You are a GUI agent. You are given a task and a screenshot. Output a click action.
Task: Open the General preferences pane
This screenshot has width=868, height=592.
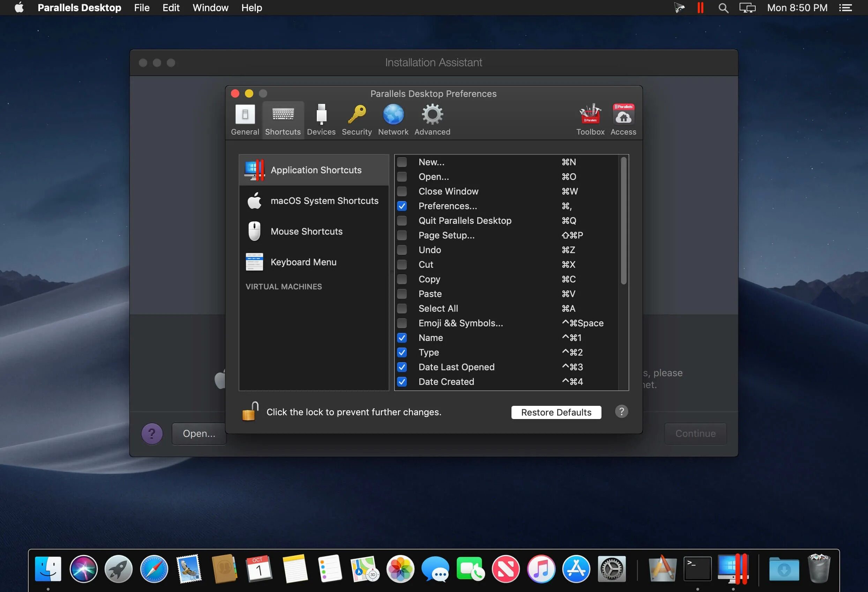pos(245,120)
